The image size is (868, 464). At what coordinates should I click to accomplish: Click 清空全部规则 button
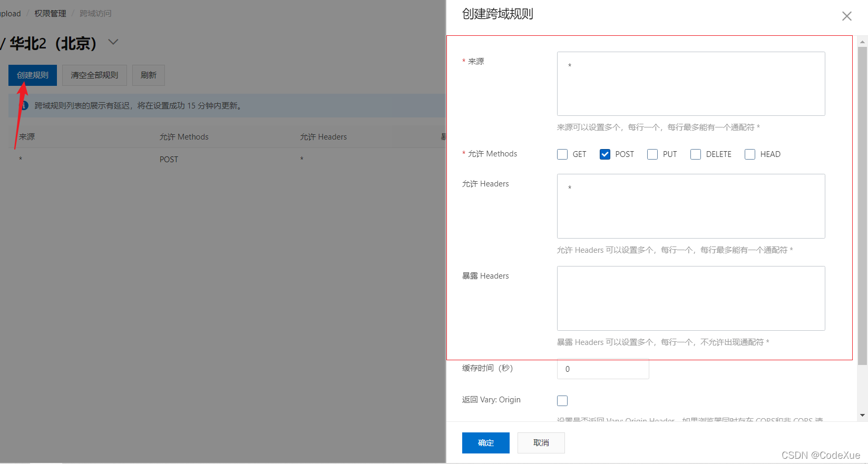click(x=94, y=75)
